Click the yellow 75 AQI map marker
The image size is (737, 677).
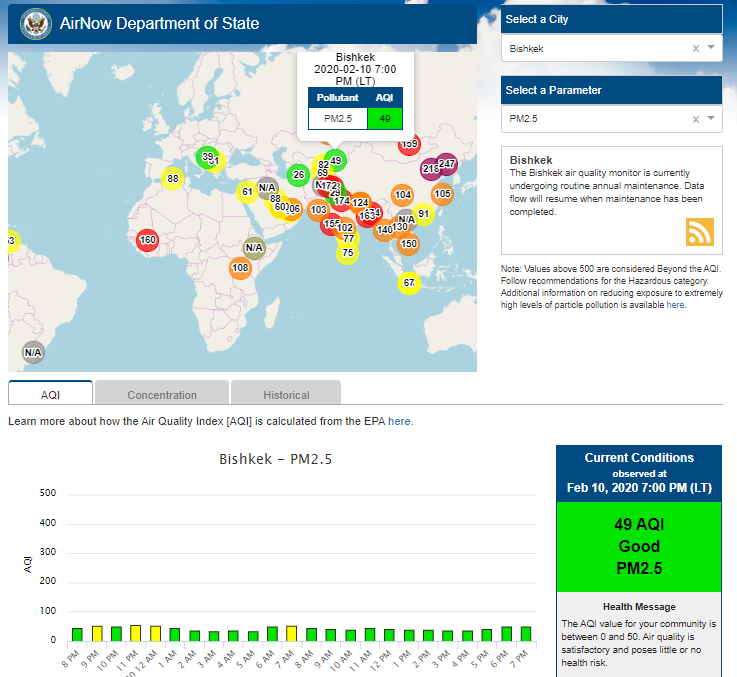click(347, 253)
